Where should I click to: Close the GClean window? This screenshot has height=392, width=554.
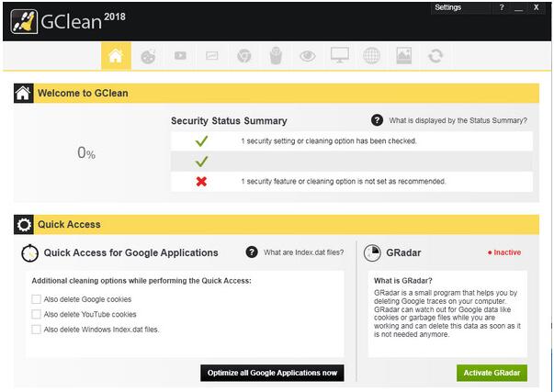[x=537, y=7]
